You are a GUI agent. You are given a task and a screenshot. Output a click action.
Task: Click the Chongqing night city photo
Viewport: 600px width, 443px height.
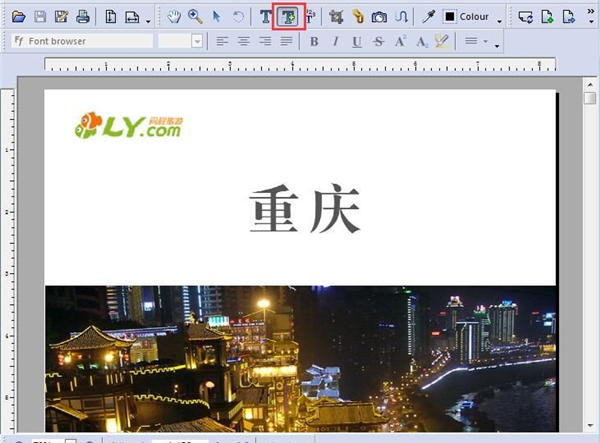300,359
